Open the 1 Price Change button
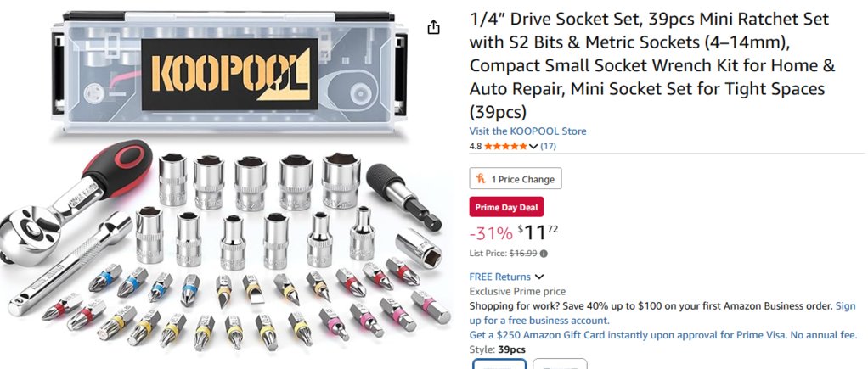The height and width of the screenshot is (369, 868). [516, 179]
